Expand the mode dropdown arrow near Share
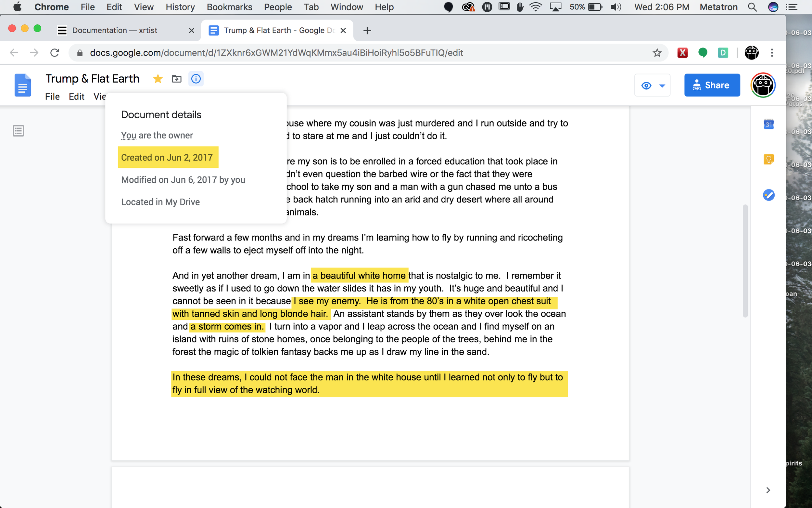This screenshot has width=812, height=508. click(x=662, y=86)
